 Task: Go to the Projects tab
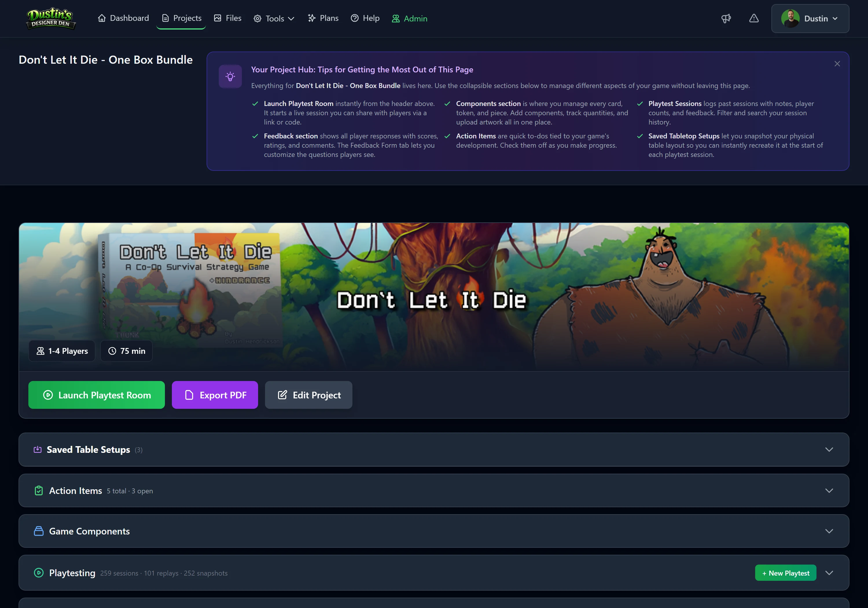[x=181, y=18]
